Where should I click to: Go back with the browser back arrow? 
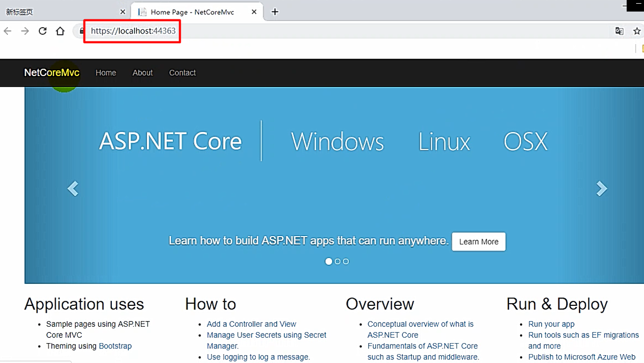coord(7,31)
